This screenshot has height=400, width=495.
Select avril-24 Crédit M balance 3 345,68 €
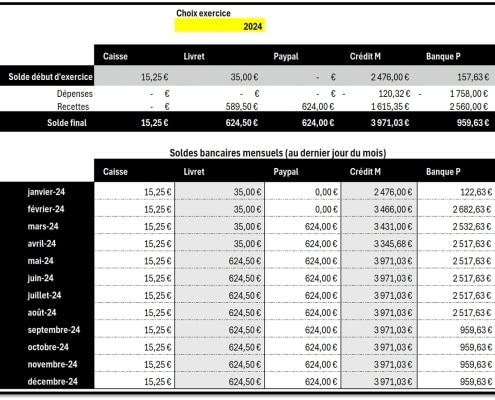click(393, 244)
